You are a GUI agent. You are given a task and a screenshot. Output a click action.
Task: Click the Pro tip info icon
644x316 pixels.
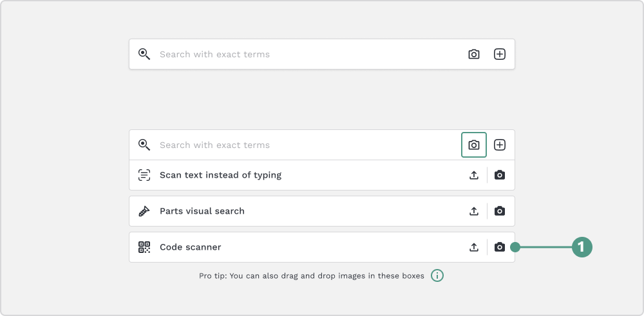click(437, 276)
